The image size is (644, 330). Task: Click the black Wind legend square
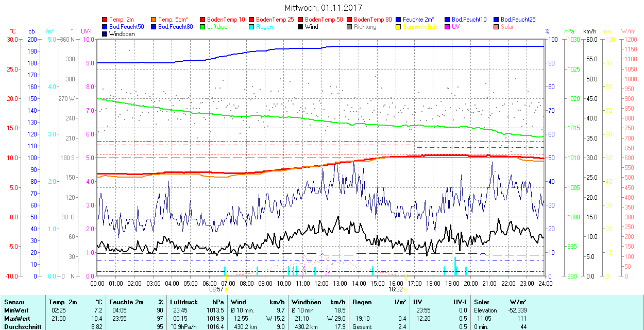(301, 27)
